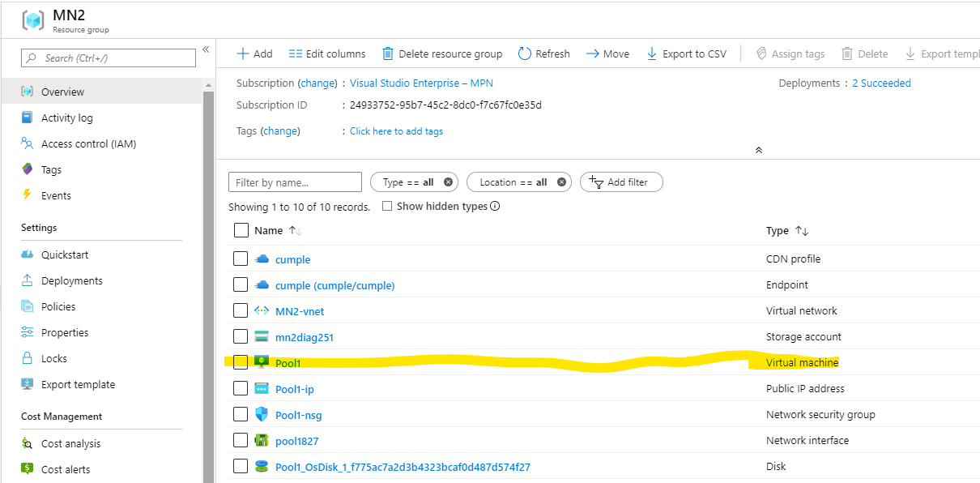Open Access control (IAM) in sidebar

(88, 144)
